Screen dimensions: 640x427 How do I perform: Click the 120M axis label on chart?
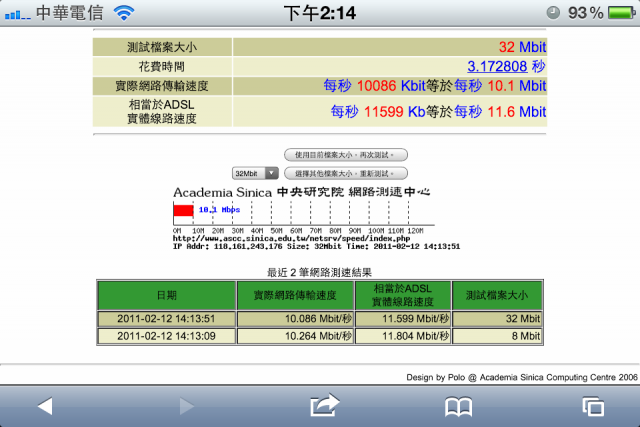point(415,231)
